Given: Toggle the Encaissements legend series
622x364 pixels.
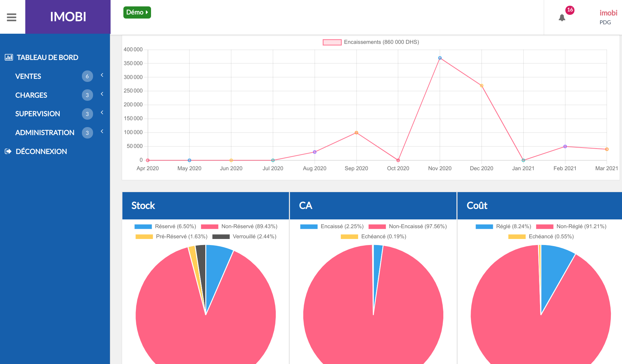Looking at the screenshot, I should [371, 42].
